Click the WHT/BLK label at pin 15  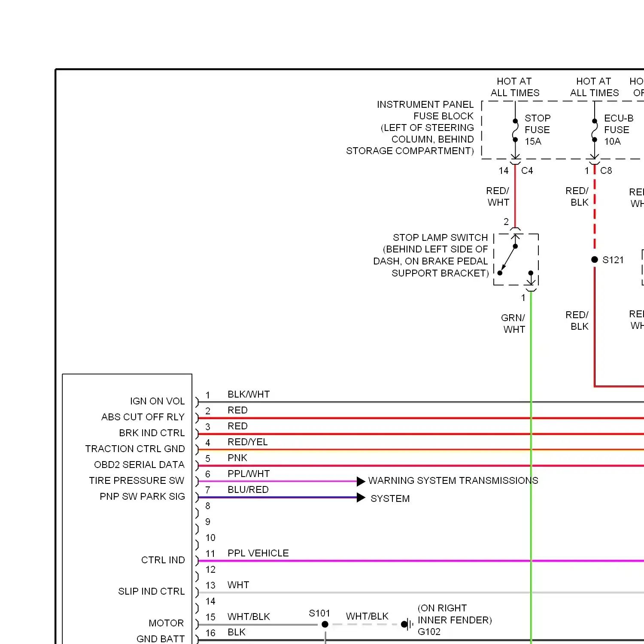click(x=249, y=617)
